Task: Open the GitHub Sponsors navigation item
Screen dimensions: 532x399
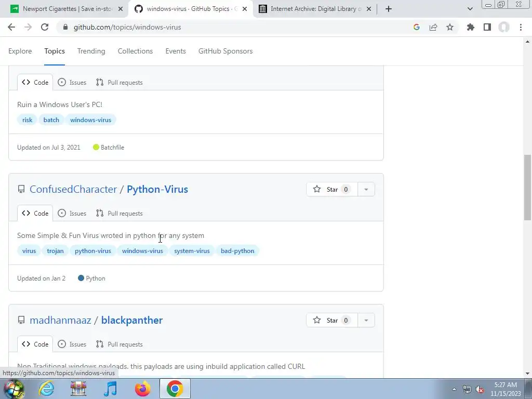Action: [225, 51]
